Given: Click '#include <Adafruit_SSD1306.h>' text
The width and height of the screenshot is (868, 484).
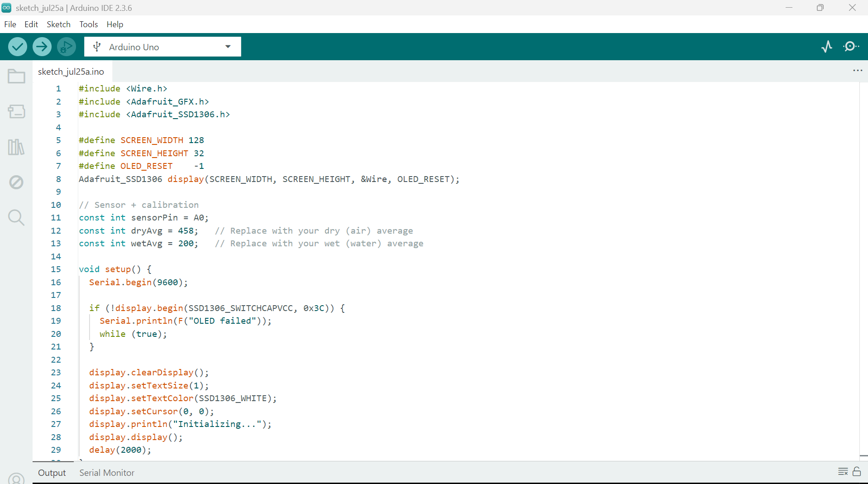Looking at the screenshot, I should coord(154,115).
